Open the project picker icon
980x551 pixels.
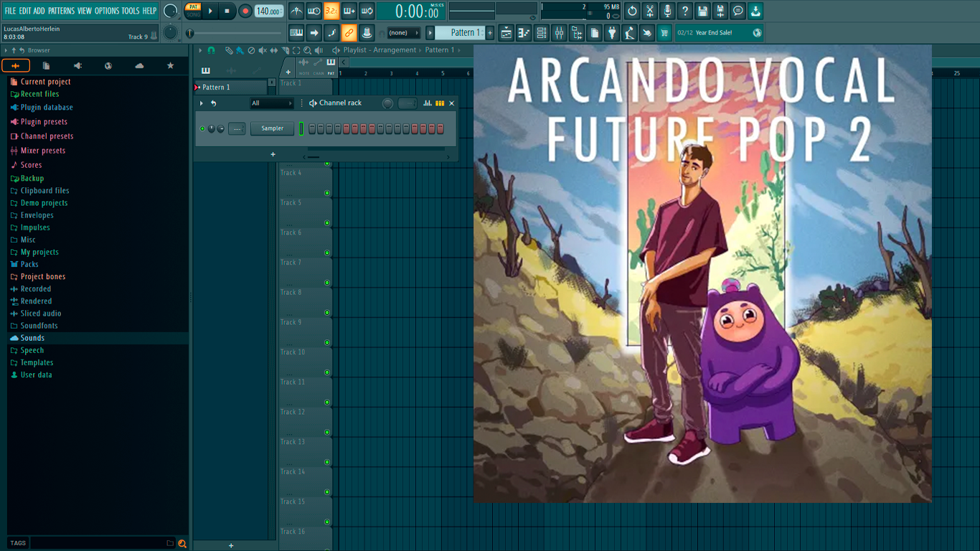pos(594,33)
